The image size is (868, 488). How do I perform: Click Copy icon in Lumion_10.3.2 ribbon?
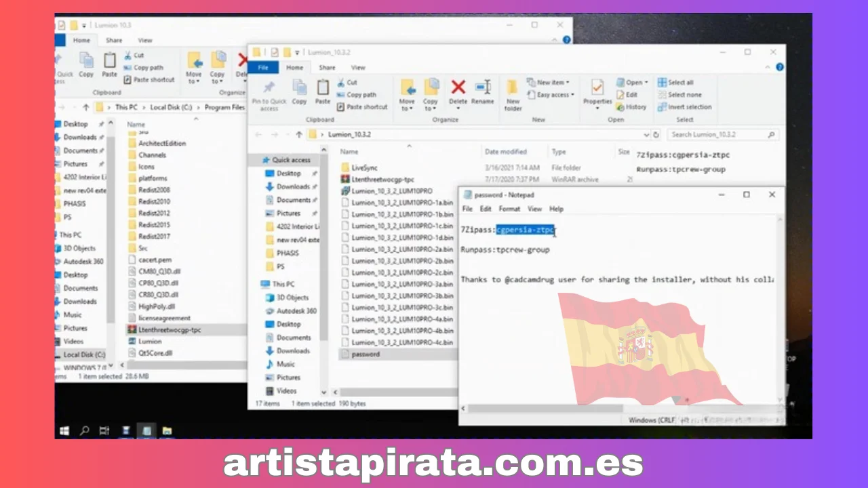(x=299, y=92)
